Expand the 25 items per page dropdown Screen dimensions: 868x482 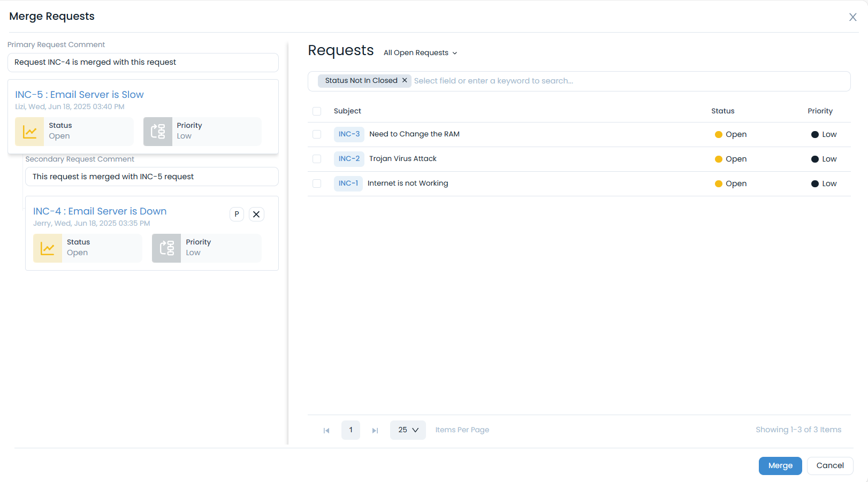[408, 430]
